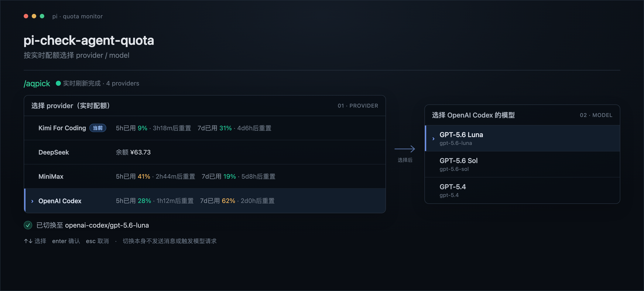This screenshot has height=291, width=644.
Task: Click MiniMax 2h44m后重置 reset time
Action: (175, 176)
